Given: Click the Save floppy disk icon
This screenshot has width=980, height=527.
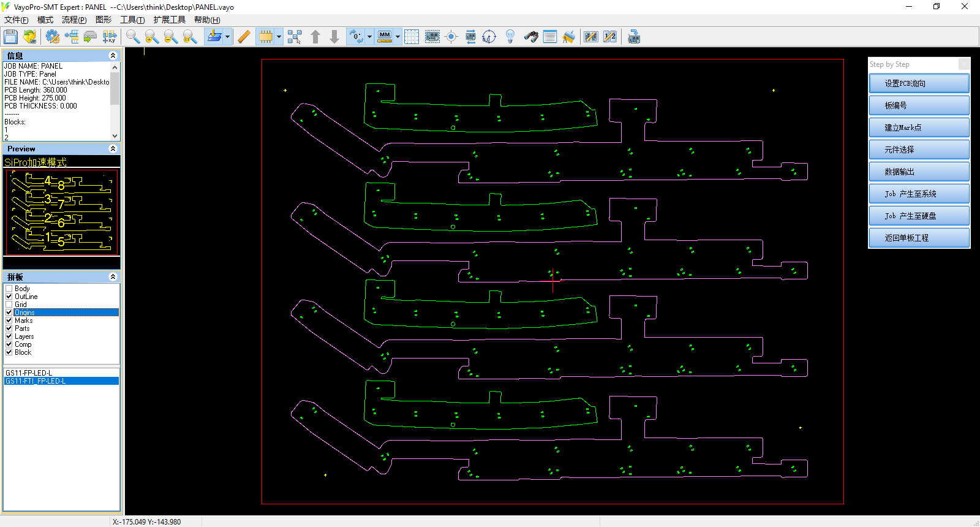Looking at the screenshot, I should point(10,37).
